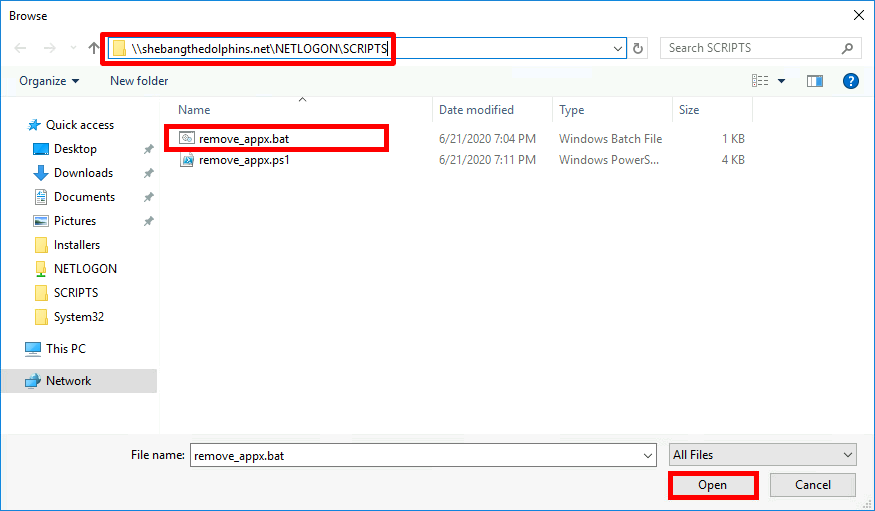
Task: Click the Cancel button
Action: 812,485
